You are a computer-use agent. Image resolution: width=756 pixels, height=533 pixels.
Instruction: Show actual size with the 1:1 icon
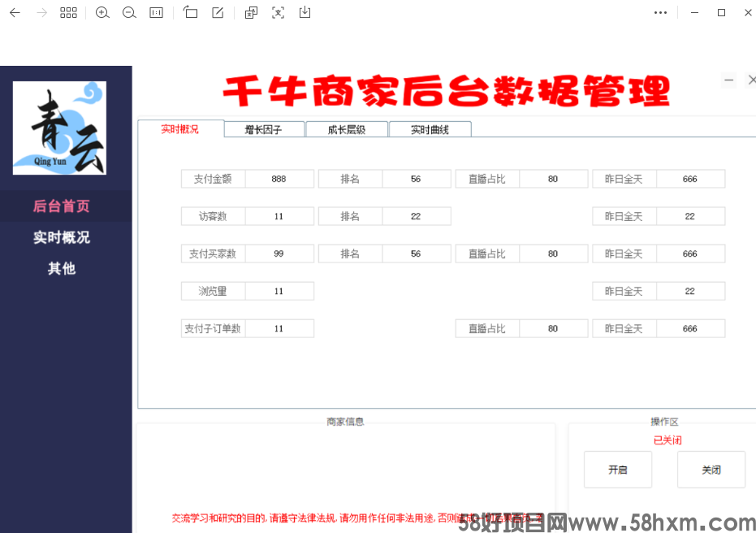tap(156, 12)
